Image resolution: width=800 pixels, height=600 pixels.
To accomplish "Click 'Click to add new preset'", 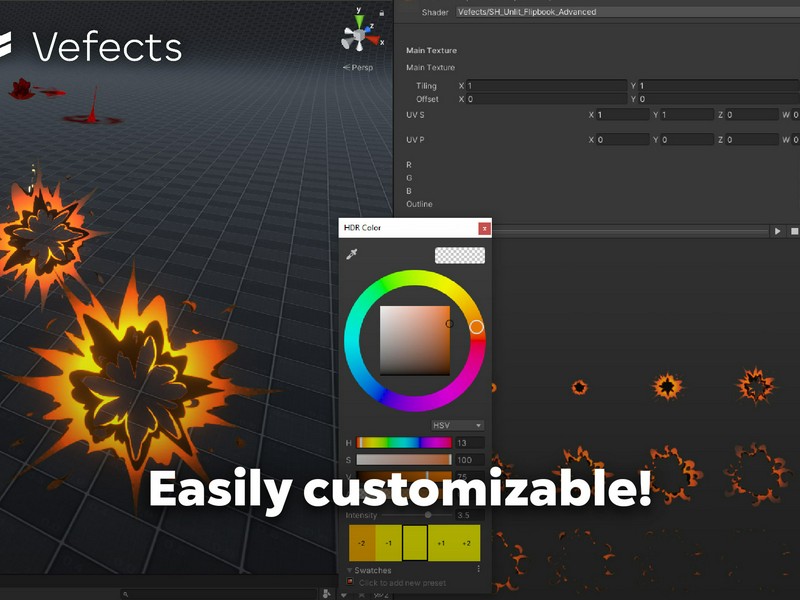I will click(402, 583).
